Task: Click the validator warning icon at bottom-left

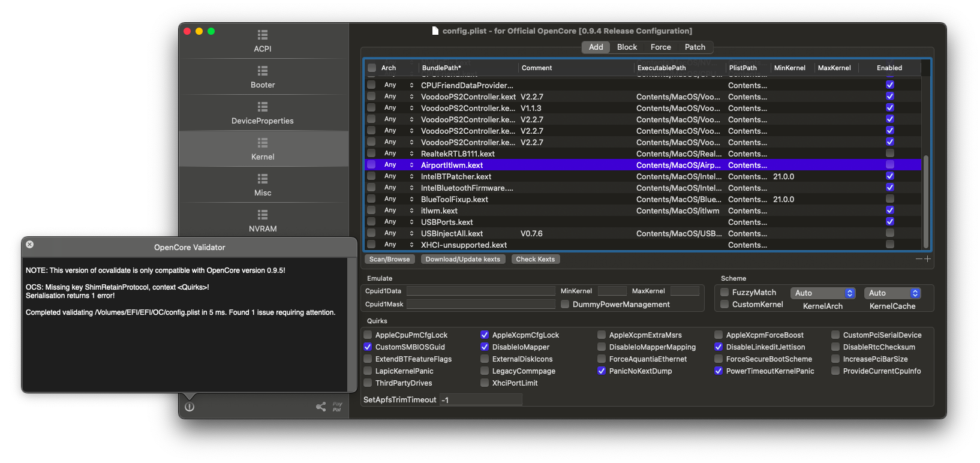Action: 190,407
